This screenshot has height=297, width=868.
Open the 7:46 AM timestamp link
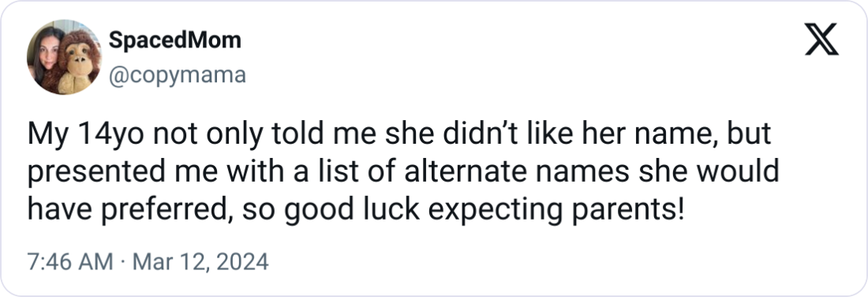70,261
